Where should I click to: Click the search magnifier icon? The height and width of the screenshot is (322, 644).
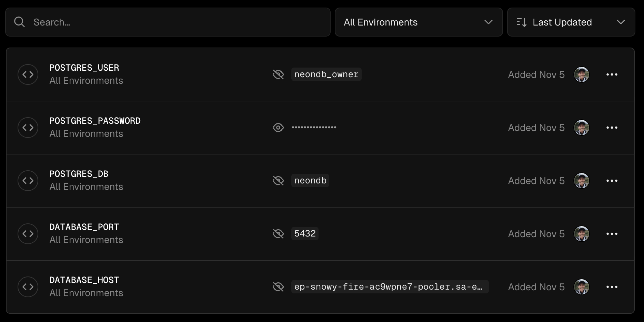click(x=19, y=22)
